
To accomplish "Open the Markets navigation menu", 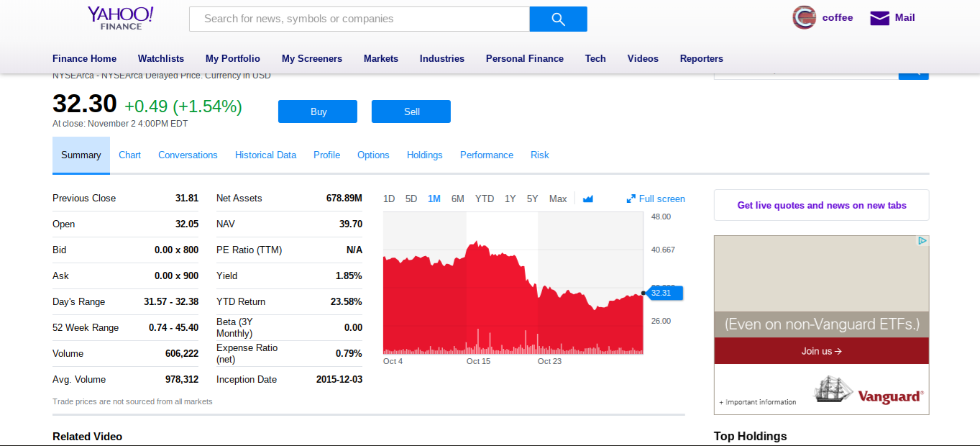I will 381,59.
